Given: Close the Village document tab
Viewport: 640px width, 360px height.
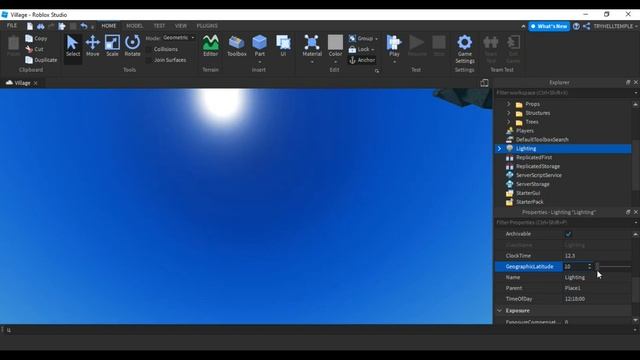Looking at the screenshot, I should (36, 83).
